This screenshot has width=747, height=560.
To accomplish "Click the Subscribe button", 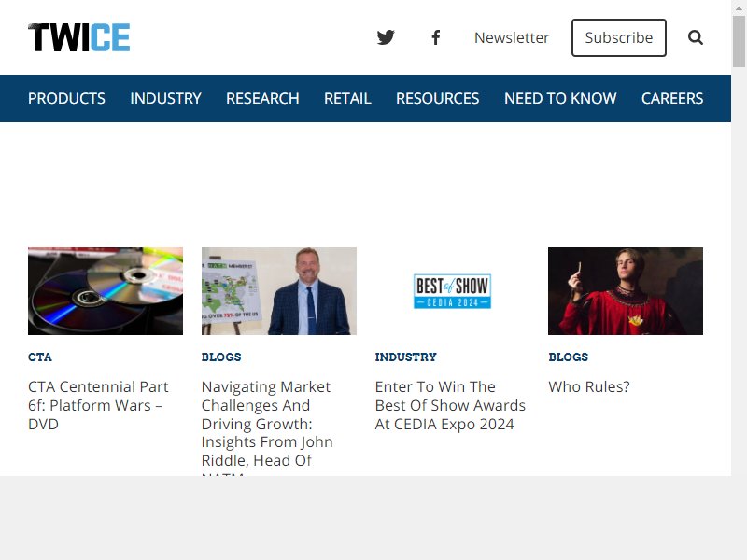I will tap(619, 37).
